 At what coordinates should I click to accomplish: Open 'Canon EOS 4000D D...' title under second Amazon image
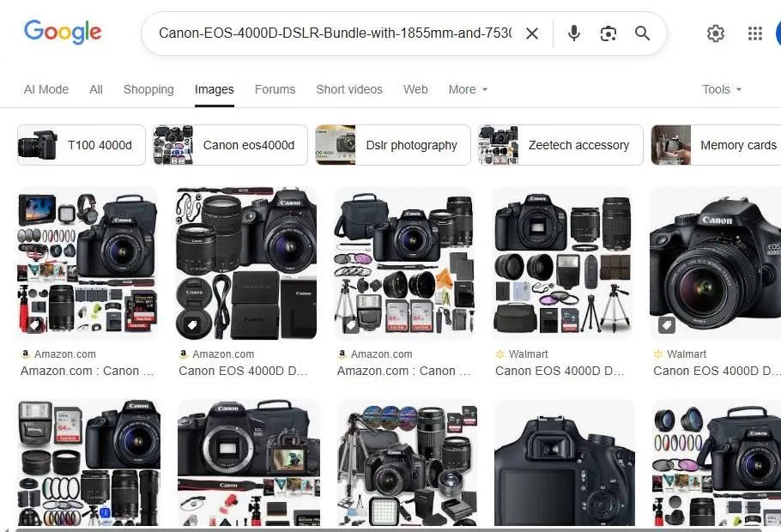click(x=244, y=371)
